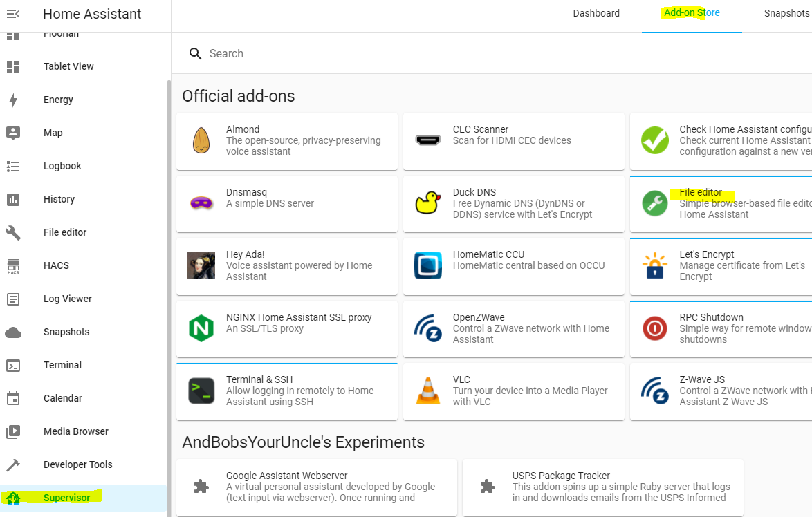The image size is (812, 517).
Task: Open the Terminal & SSH add-on card
Action: pos(287,391)
